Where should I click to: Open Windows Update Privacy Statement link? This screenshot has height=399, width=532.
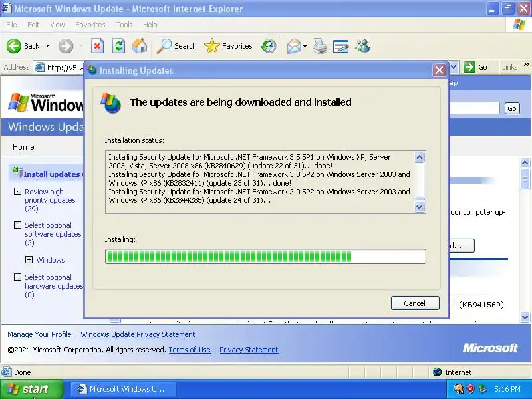(138, 334)
